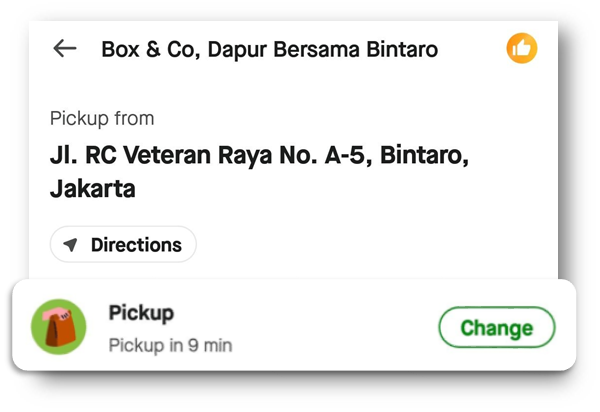
Task: Click "No. A-5" in the address
Action: pyautogui.click(x=338, y=157)
